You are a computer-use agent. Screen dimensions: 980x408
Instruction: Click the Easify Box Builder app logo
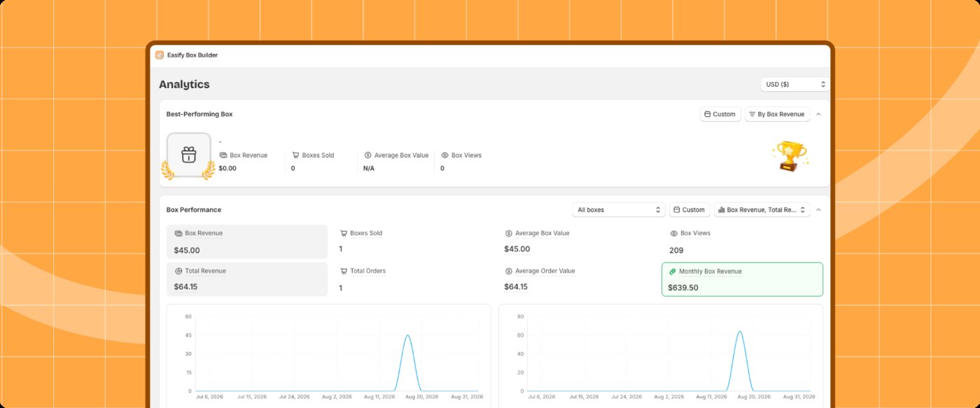point(160,55)
